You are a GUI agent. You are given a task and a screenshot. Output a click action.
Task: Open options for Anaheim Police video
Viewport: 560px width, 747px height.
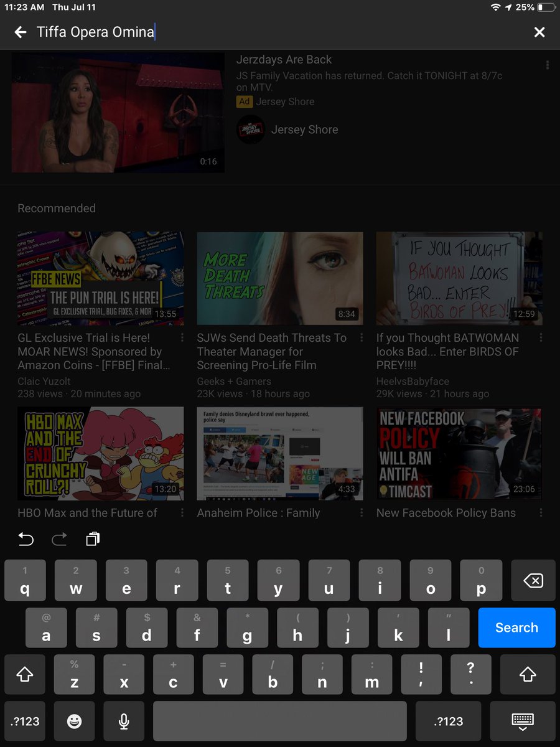(362, 513)
